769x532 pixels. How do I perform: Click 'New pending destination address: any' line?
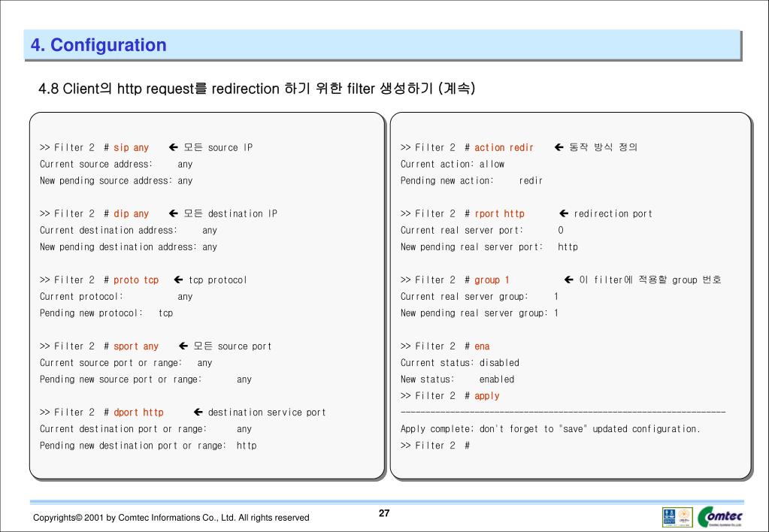click(x=129, y=247)
